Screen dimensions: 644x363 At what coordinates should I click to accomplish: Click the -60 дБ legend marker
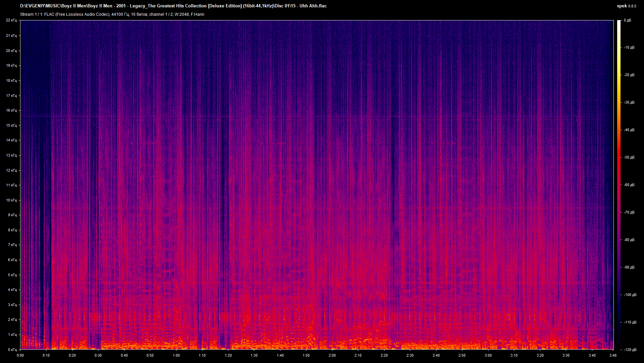629,184
